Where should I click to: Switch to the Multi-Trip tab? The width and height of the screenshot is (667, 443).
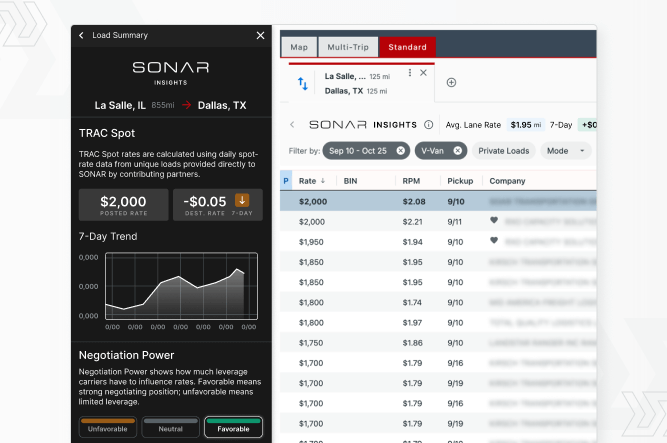[x=348, y=47]
